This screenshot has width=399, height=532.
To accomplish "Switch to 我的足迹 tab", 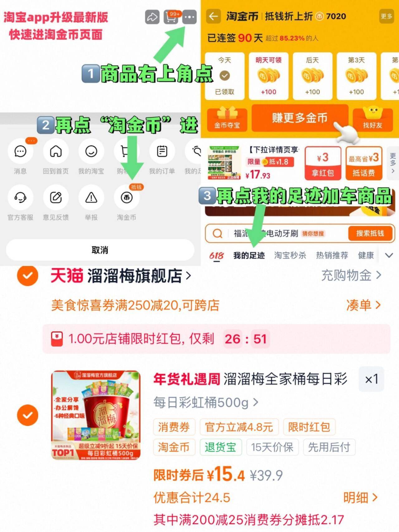I will coord(249,256).
